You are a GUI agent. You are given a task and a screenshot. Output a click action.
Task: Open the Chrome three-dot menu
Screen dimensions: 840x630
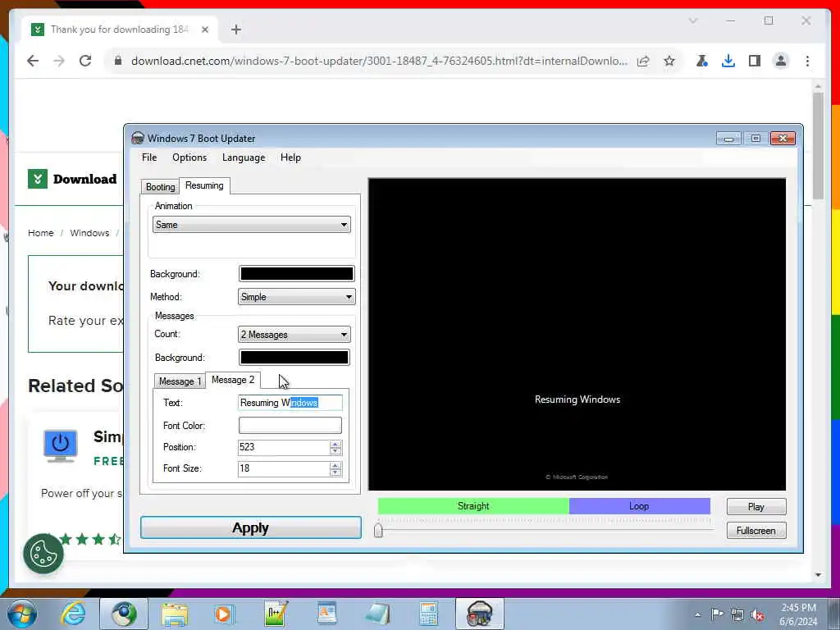pos(807,61)
